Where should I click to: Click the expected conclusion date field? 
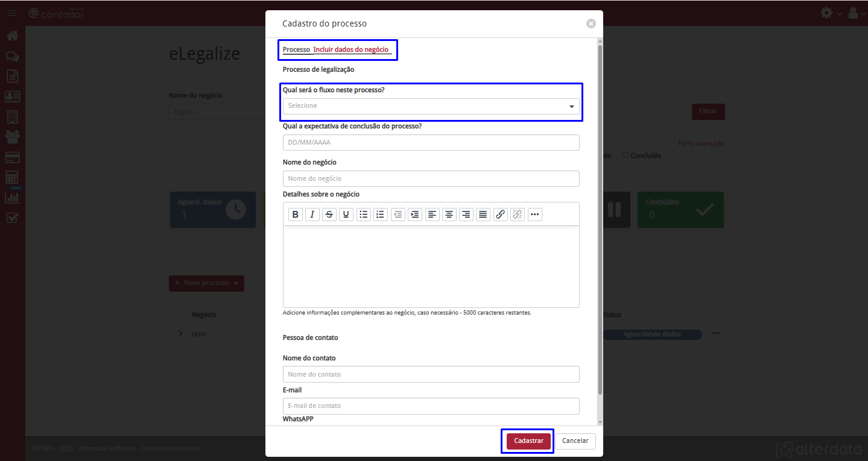431,143
